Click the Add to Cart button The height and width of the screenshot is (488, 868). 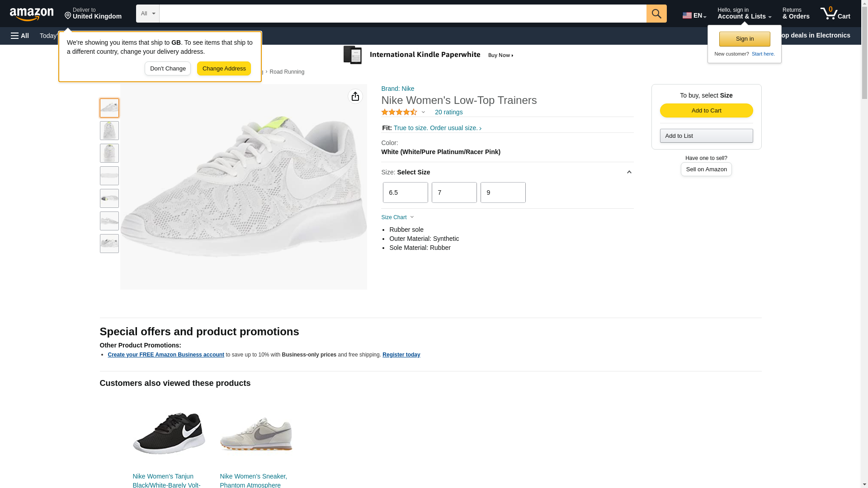point(706,111)
